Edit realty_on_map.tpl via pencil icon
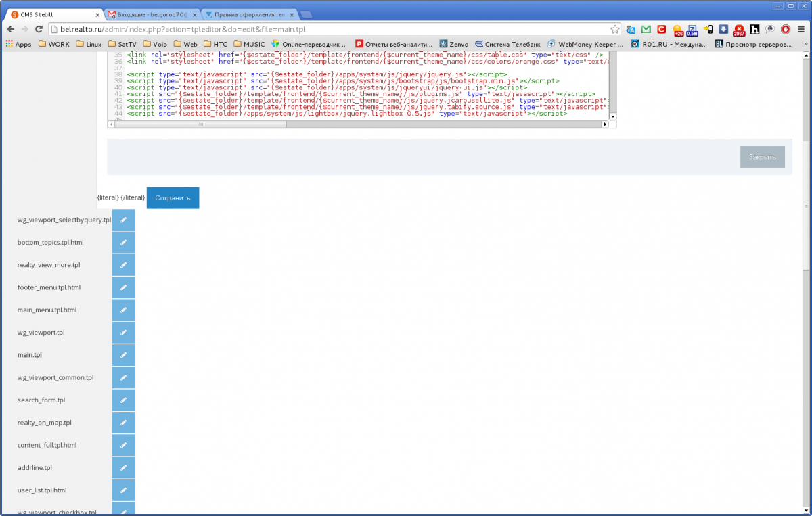812x516 pixels. point(124,423)
